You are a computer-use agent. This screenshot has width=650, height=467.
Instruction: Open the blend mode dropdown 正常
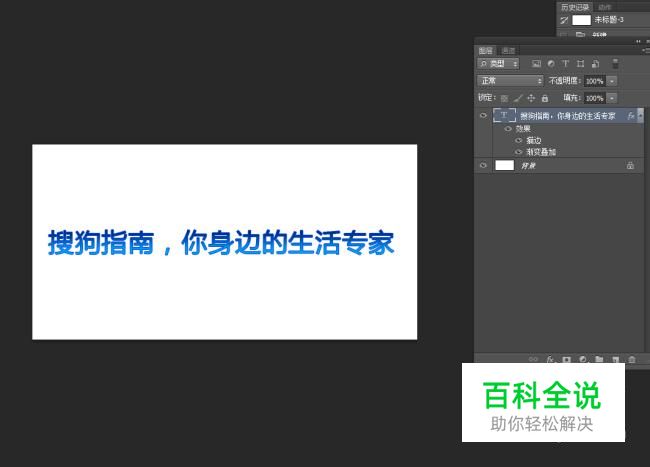(x=510, y=81)
